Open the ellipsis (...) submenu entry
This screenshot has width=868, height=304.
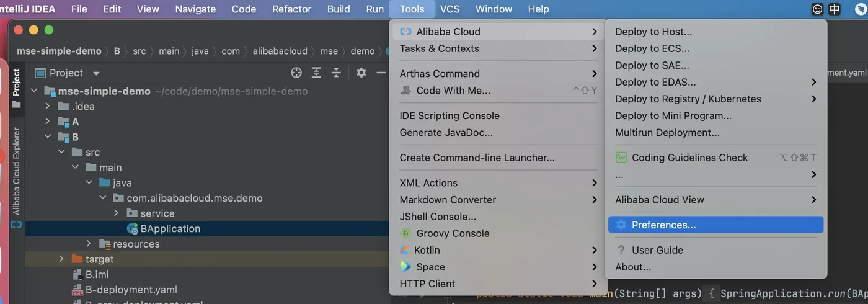click(x=716, y=174)
